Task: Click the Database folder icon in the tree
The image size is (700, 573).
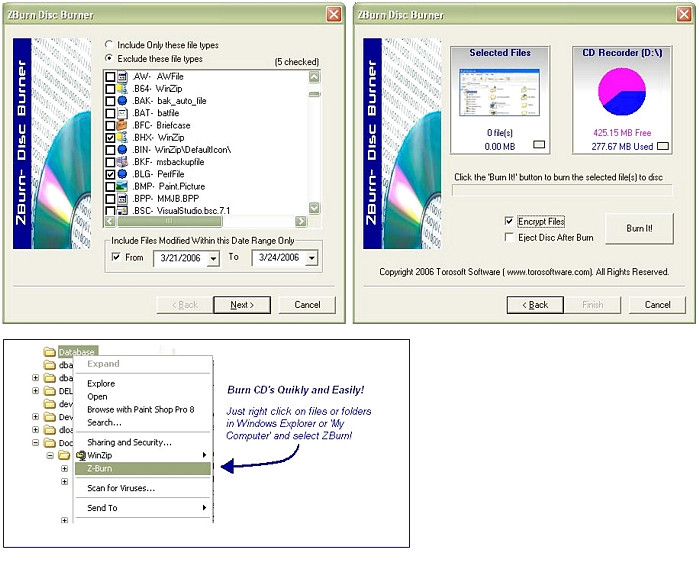Action: [x=50, y=352]
